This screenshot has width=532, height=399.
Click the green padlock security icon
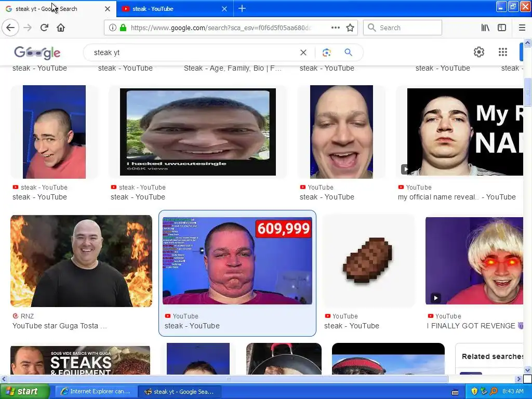123,28
